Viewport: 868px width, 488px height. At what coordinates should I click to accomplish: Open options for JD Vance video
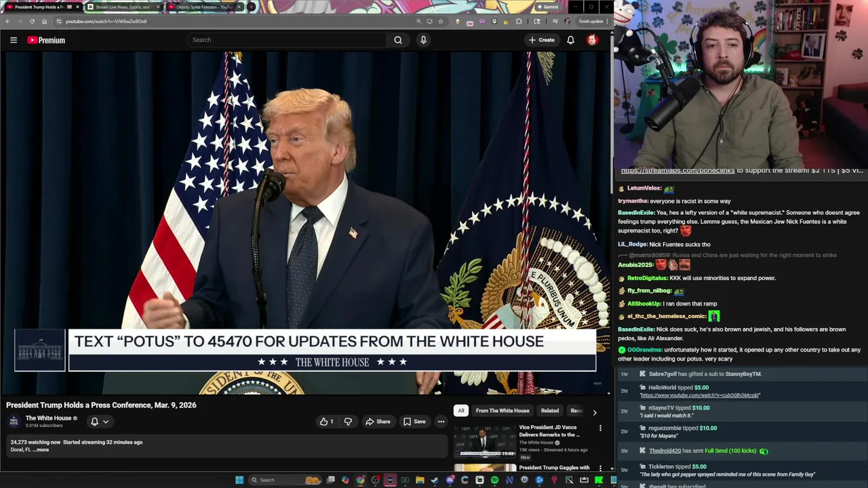[600, 428]
